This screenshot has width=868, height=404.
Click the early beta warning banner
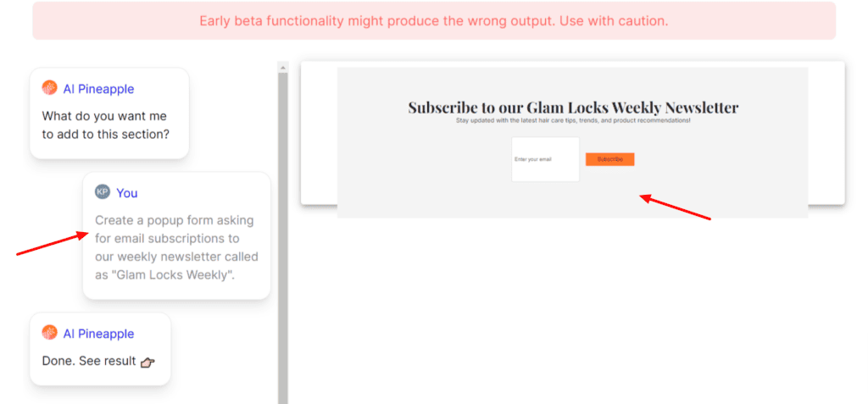(434, 20)
